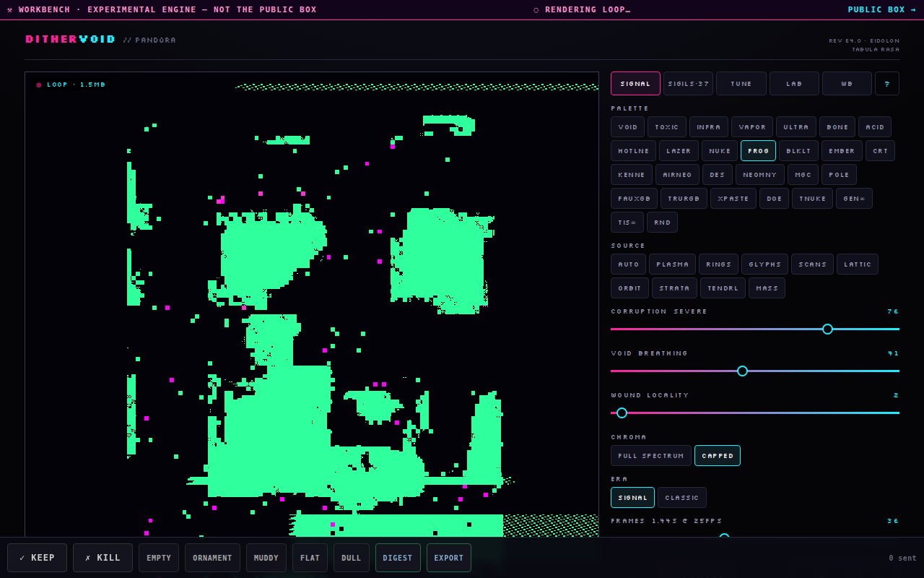
Task: Set source to PLASMA
Action: click(x=672, y=264)
